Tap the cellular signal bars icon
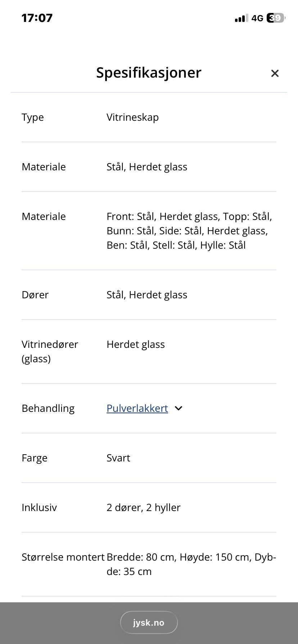This screenshot has height=644, width=298. tap(241, 18)
